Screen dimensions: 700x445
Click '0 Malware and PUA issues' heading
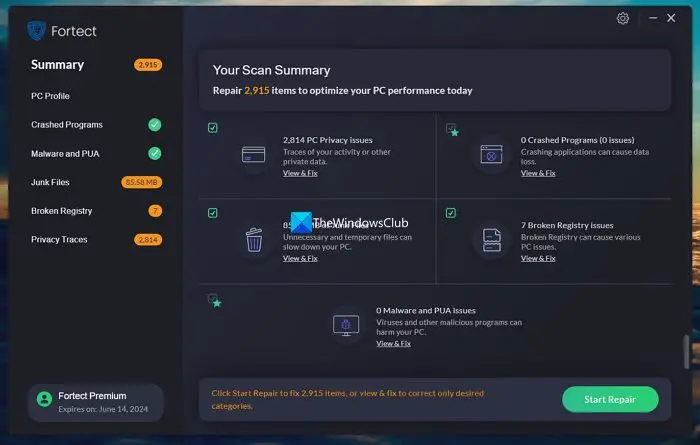[426, 311]
